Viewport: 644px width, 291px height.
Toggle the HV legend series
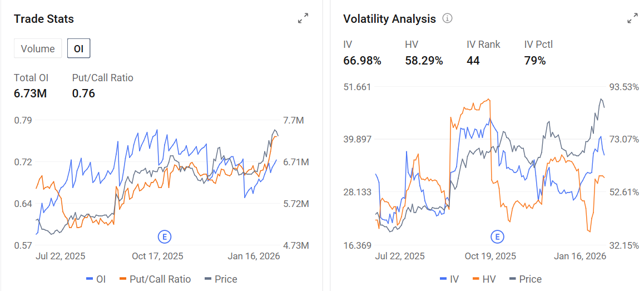(x=484, y=279)
